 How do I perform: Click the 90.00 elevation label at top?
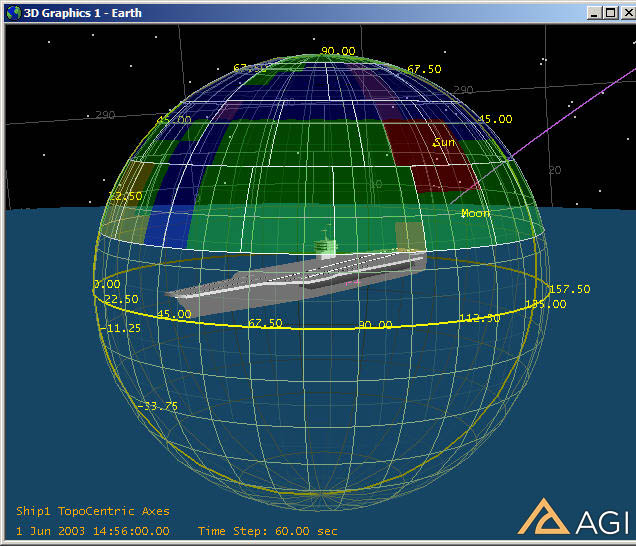[338, 51]
